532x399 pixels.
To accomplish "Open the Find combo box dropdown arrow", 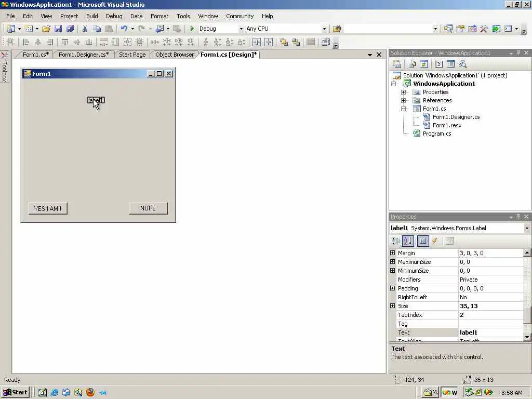I will 435,29.
